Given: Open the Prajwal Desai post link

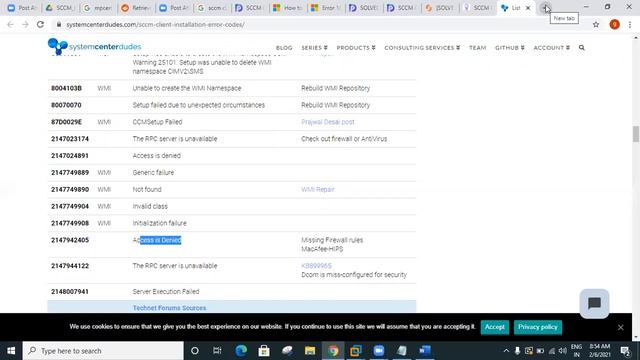Looking at the screenshot, I should tap(328, 122).
